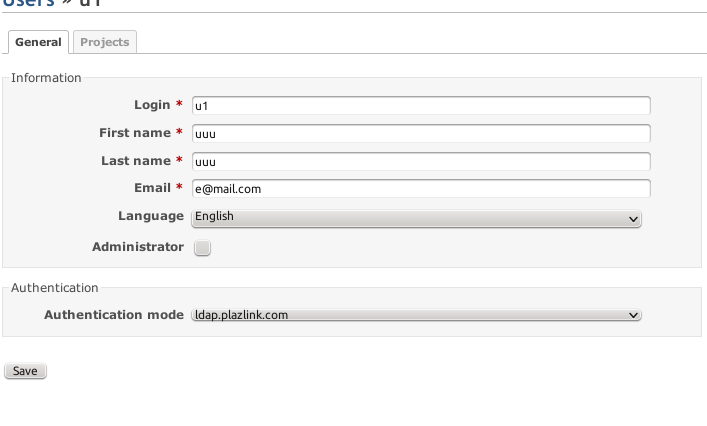Image resolution: width=707 pixels, height=426 pixels.
Task: Click the Administrator label text
Action: [x=138, y=247]
